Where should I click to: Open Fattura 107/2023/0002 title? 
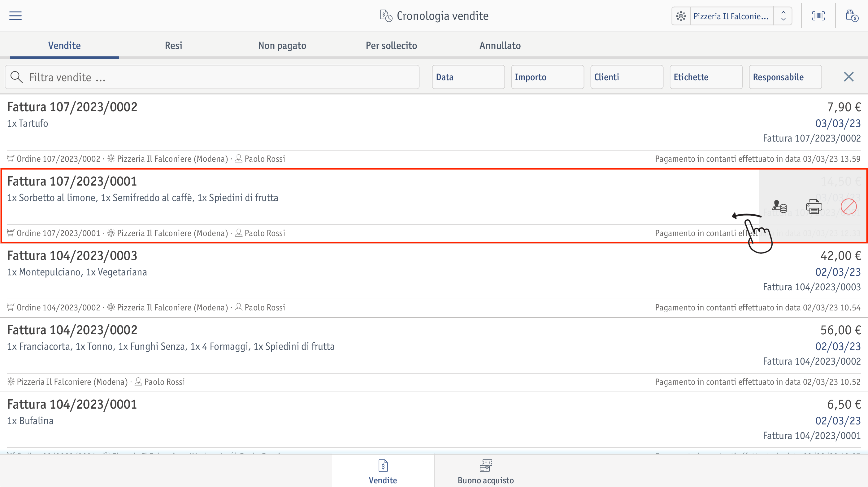pyautogui.click(x=72, y=107)
